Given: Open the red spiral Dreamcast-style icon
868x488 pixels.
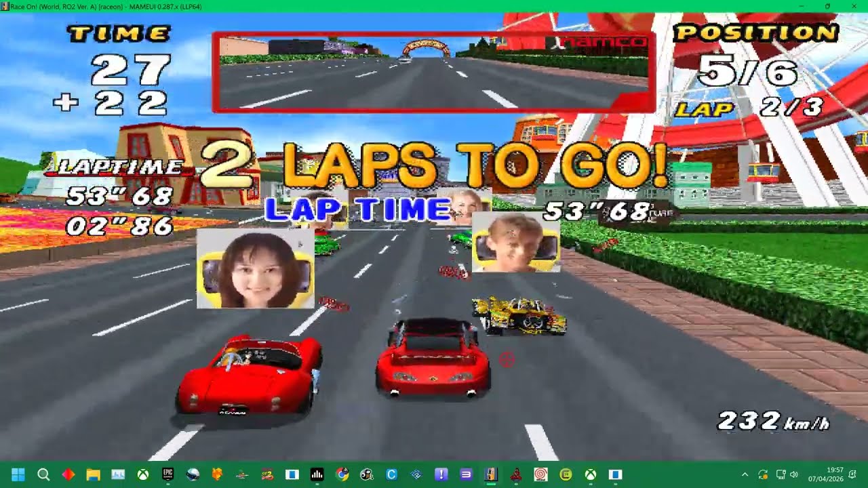Looking at the screenshot, I should pos(540,474).
